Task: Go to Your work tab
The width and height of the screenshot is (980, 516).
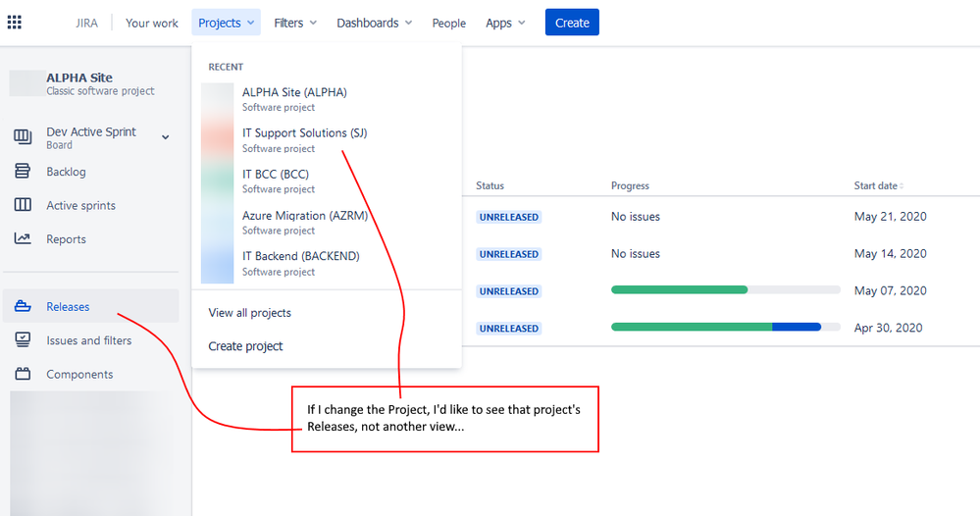Action: click(x=152, y=23)
